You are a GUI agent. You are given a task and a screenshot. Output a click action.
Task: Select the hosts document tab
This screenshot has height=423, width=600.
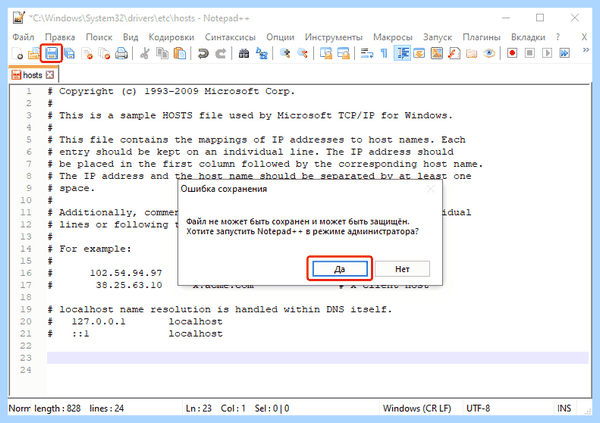pyautogui.click(x=33, y=75)
